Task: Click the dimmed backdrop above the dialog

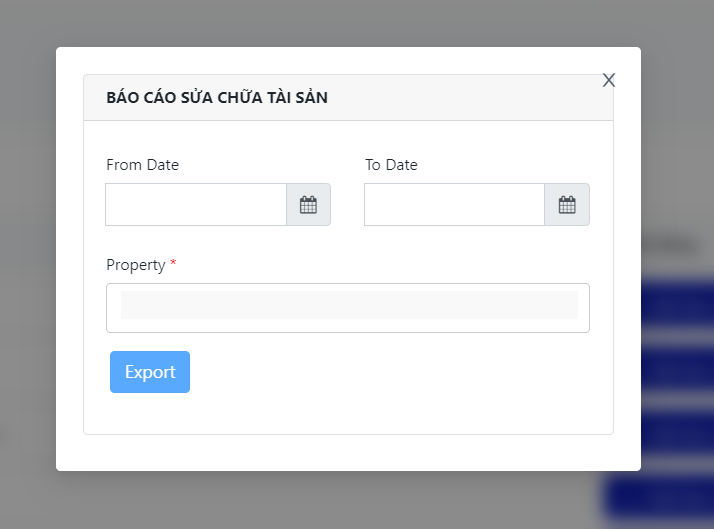Action: click(350, 22)
